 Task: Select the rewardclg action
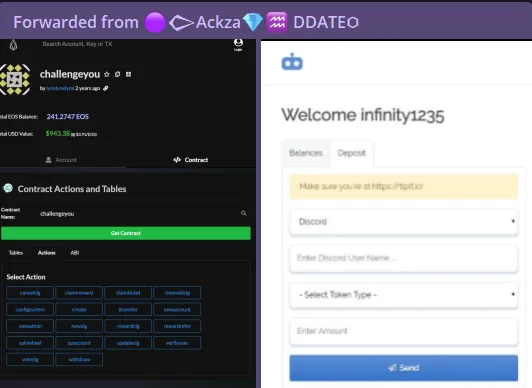coord(128,326)
